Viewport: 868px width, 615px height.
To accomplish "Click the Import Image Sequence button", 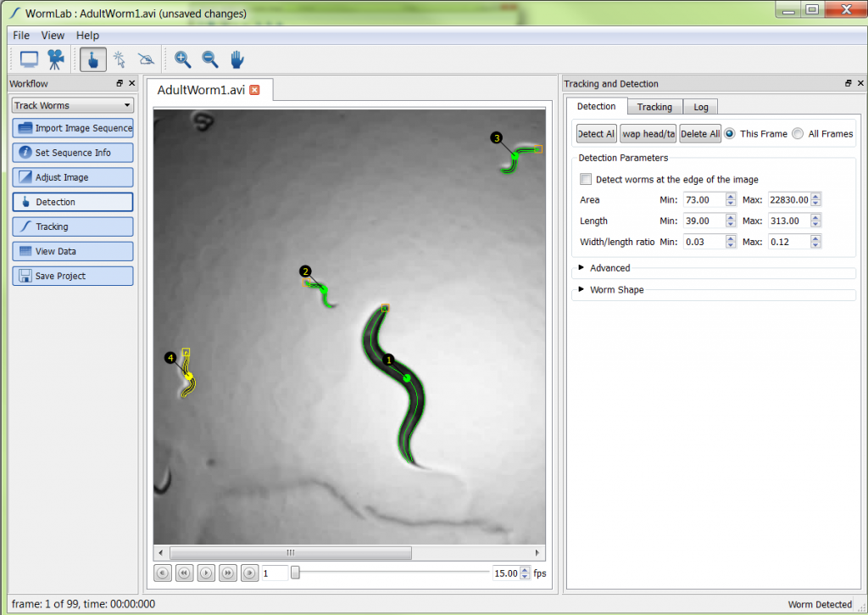I will [73, 128].
